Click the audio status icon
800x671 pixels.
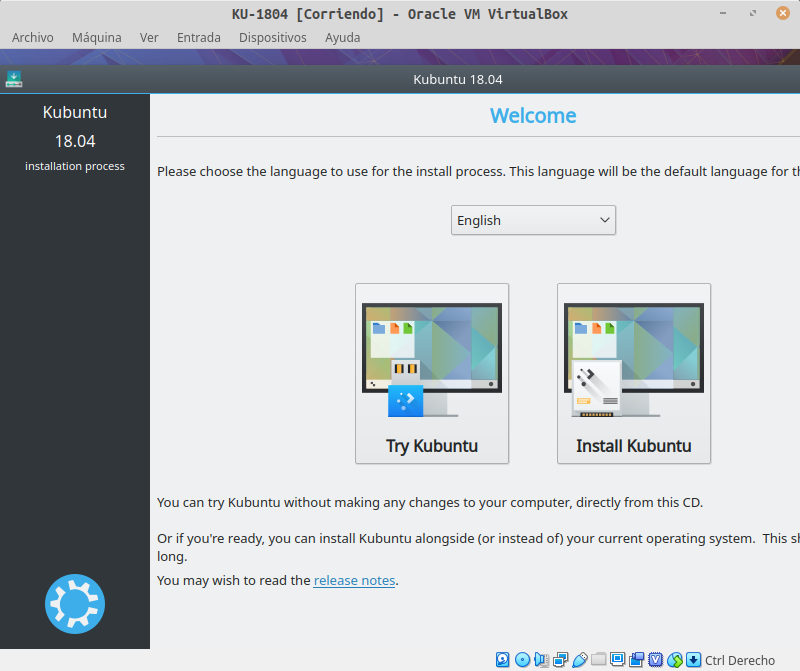tap(541, 659)
